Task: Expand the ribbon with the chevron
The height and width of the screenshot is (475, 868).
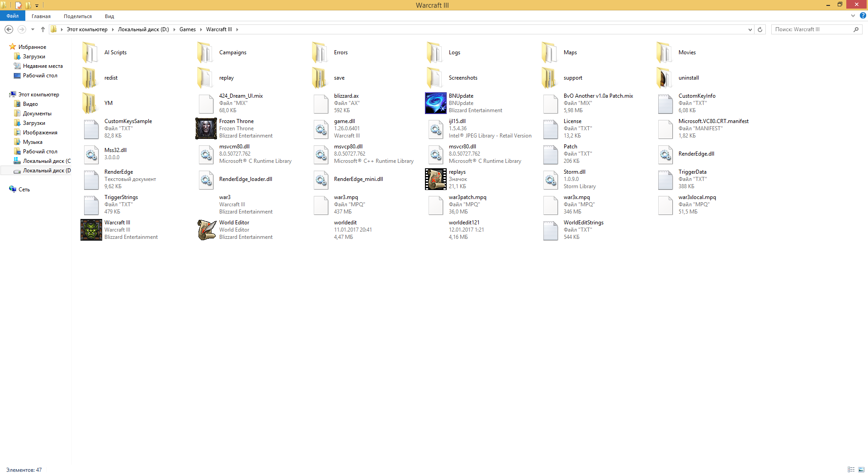Action: 853,15
